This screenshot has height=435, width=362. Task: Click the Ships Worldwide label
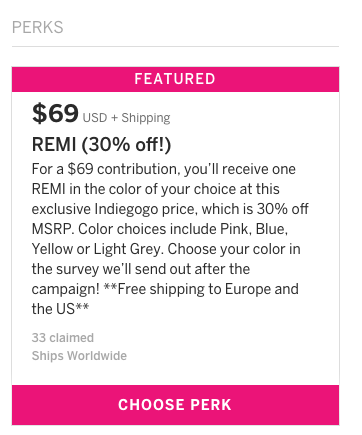pos(79,356)
